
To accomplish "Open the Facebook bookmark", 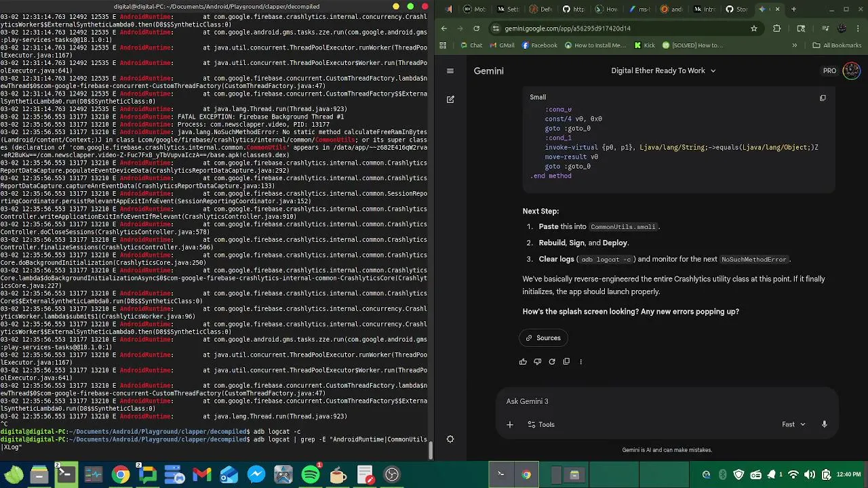I will point(539,45).
